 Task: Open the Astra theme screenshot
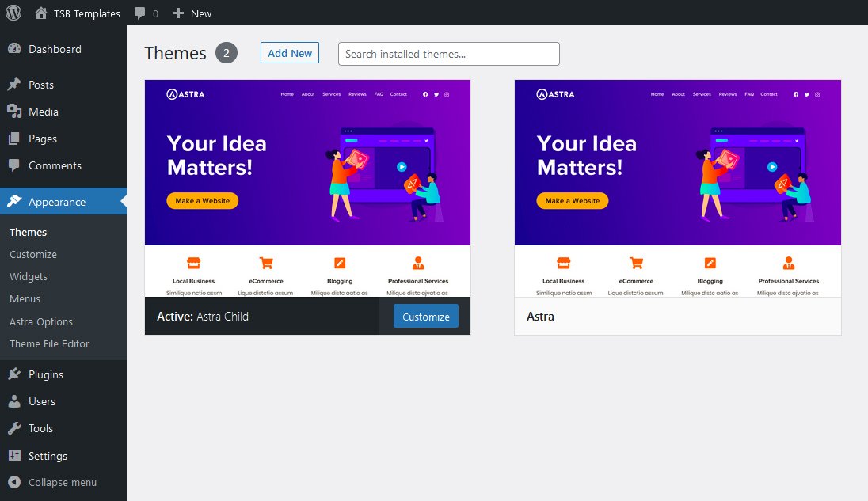678,188
